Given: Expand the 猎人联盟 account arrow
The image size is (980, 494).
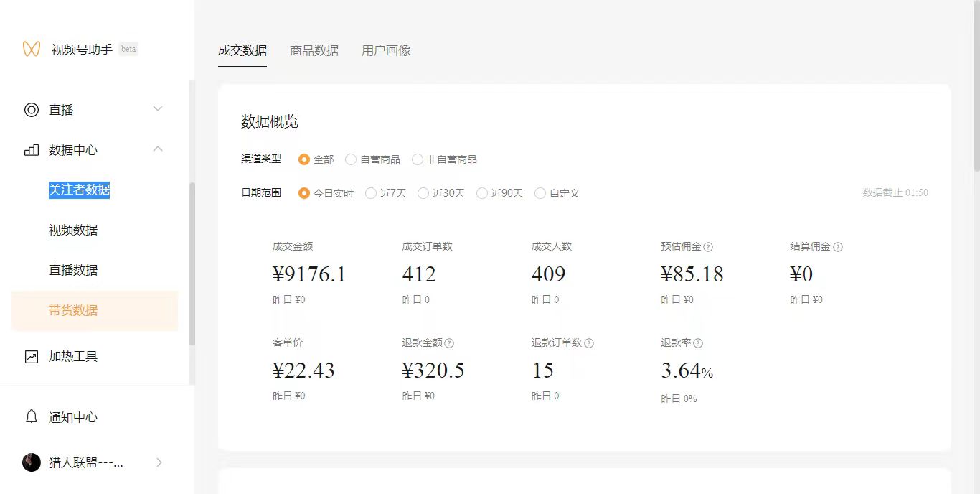Looking at the screenshot, I should [159, 462].
